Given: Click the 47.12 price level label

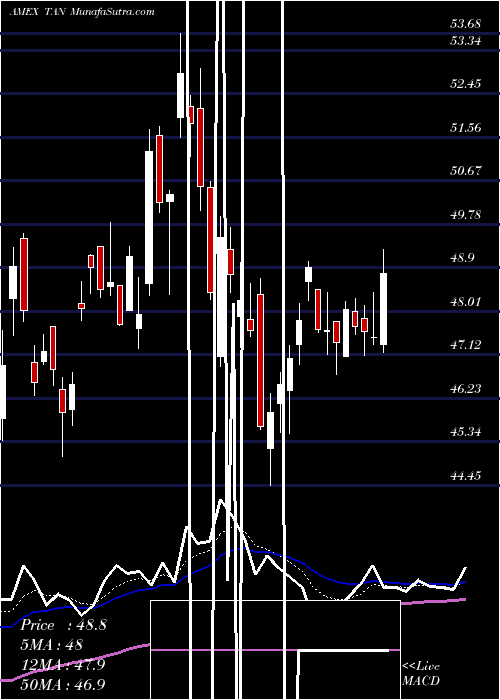Looking at the screenshot, I should point(466,345).
